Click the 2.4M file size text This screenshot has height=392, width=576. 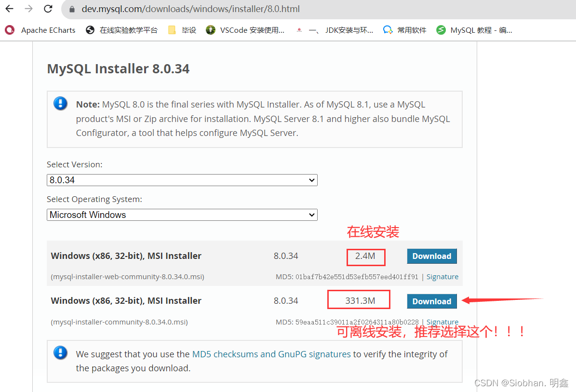tap(365, 256)
